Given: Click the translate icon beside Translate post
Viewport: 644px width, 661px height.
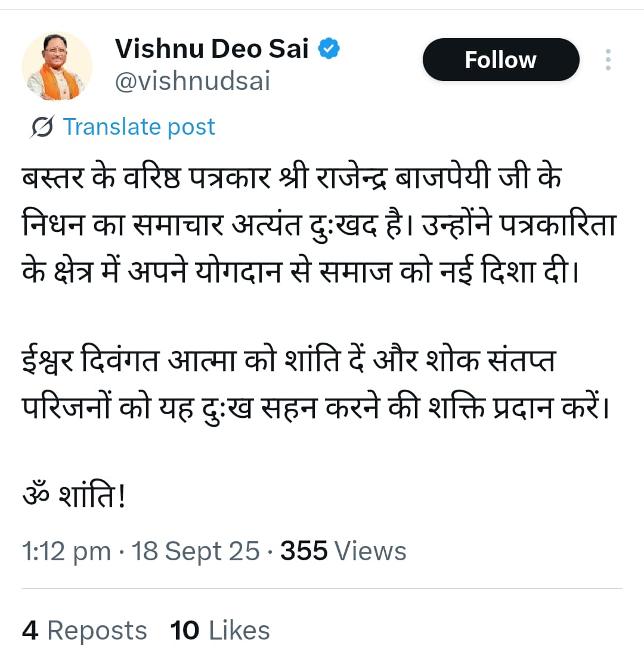Looking at the screenshot, I should coord(43,126).
